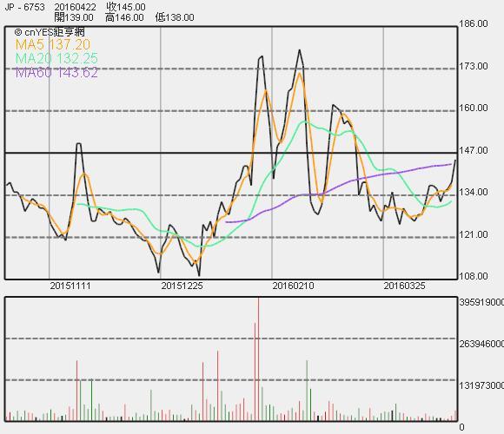Click the tallest red volume bar
The width and height of the screenshot is (504, 434).
258,359
